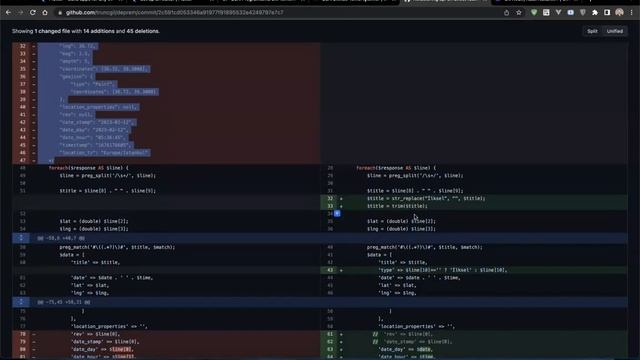Select added line 33 with trim($title)
This screenshot has width=640, height=360.
tap(474, 206)
